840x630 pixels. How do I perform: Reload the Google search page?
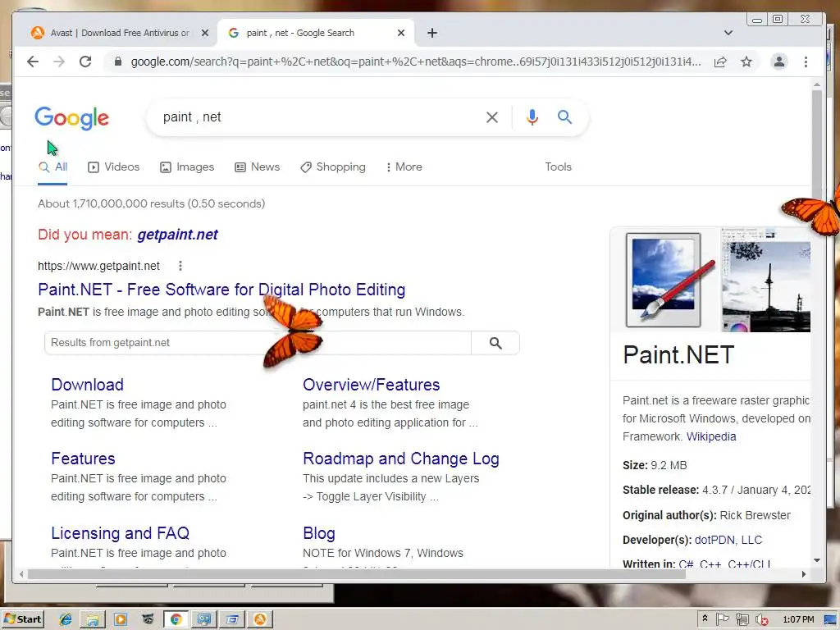click(85, 62)
